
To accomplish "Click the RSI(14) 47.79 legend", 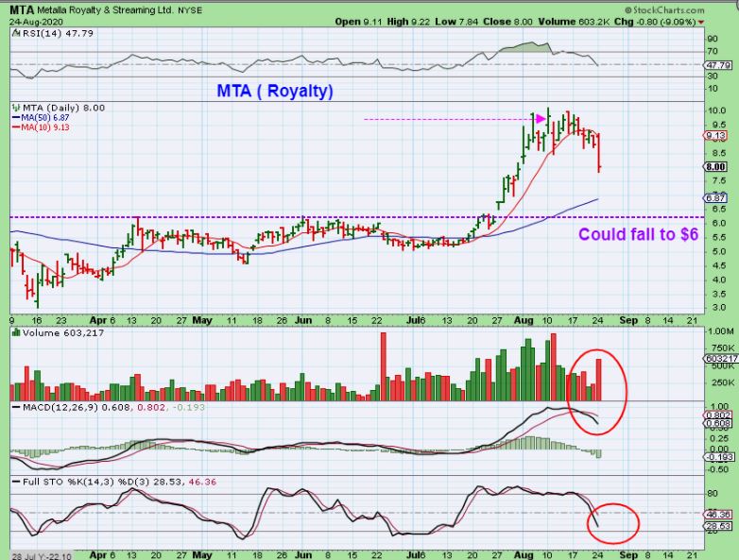I will pyautogui.click(x=57, y=33).
